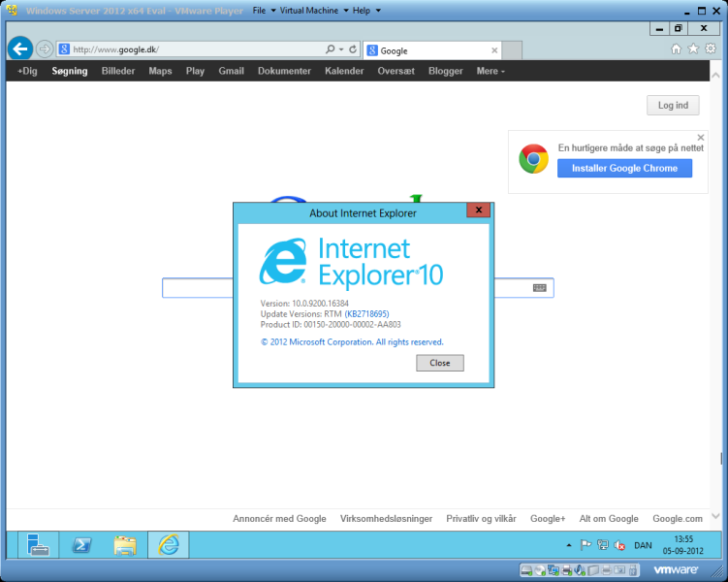Click the network icon in system tray
Viewport: 728px width, 582px height.
point(603,545)
